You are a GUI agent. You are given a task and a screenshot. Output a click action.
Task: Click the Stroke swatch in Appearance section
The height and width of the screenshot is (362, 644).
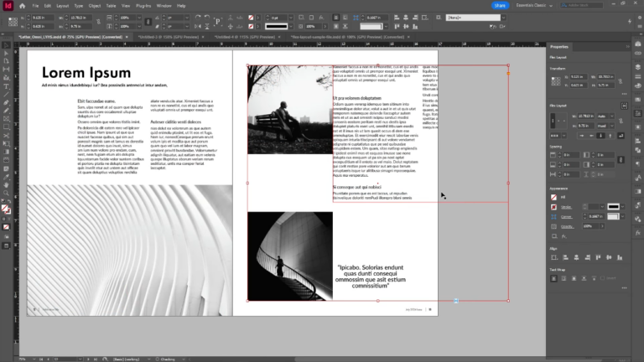point(553,207)
